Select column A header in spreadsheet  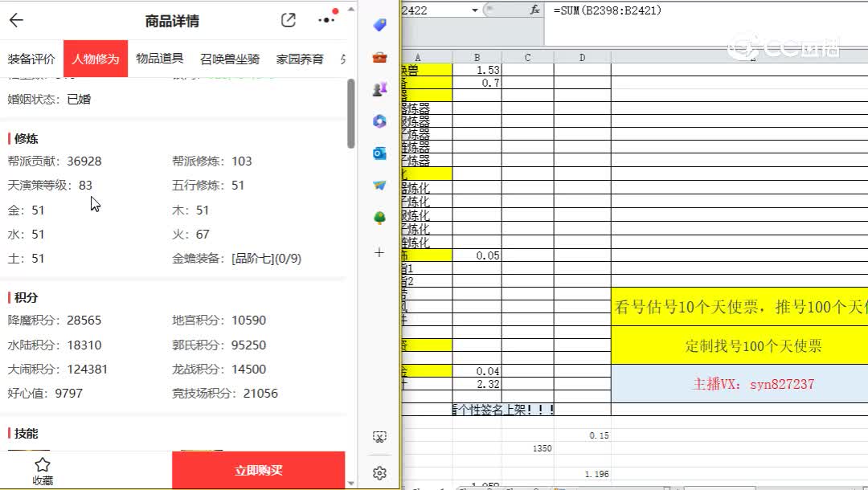pyautogui.click(x=427, y=57)
